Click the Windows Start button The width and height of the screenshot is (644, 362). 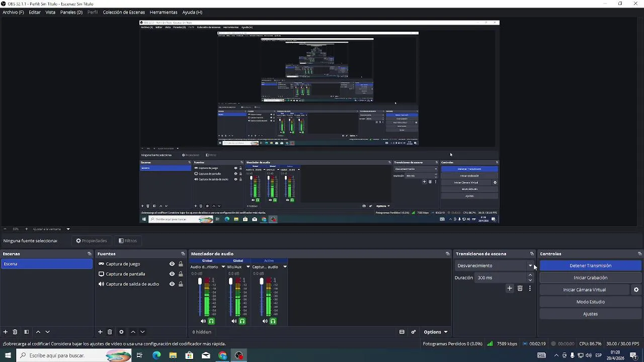(x=8, y=355)
